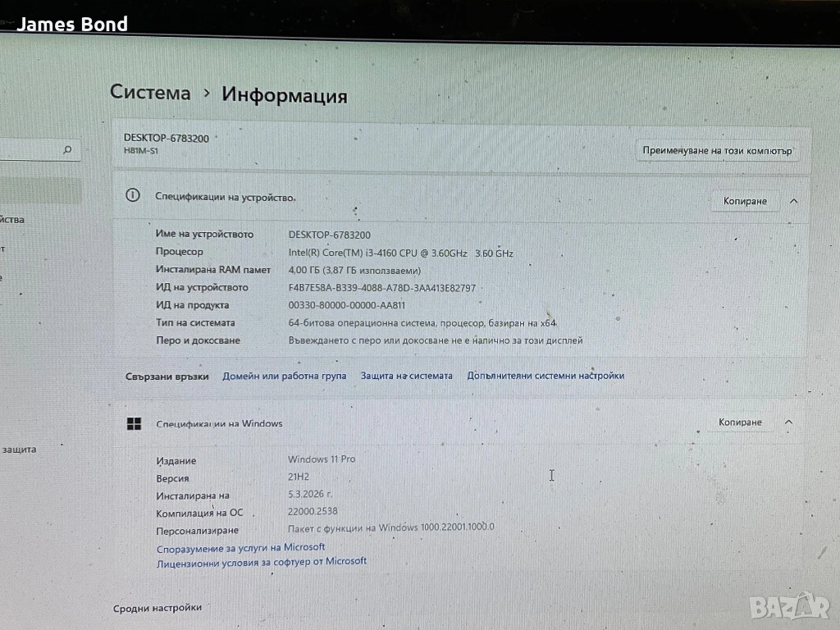Open Защита на системата link
This screenshot has height=630, width=840.
(x=406, y=376)
